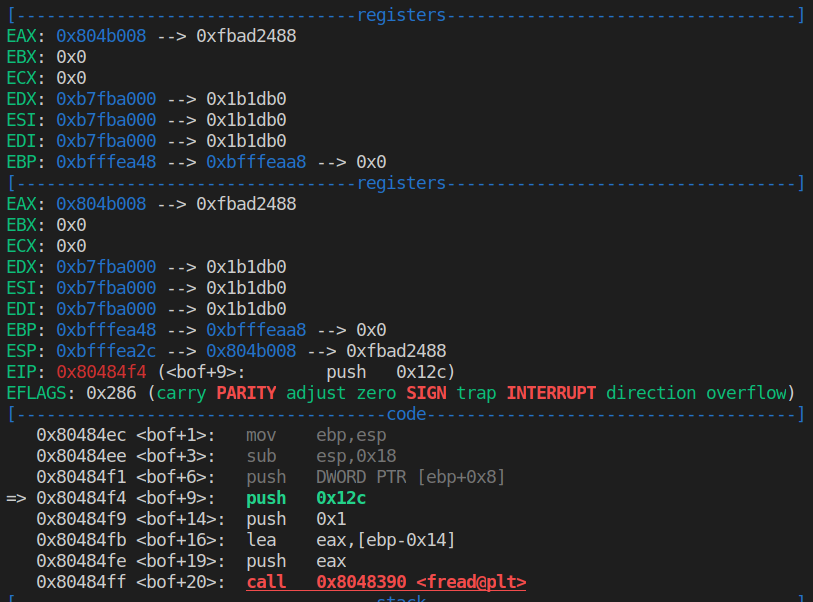Click the registers section header

(400, 14)
